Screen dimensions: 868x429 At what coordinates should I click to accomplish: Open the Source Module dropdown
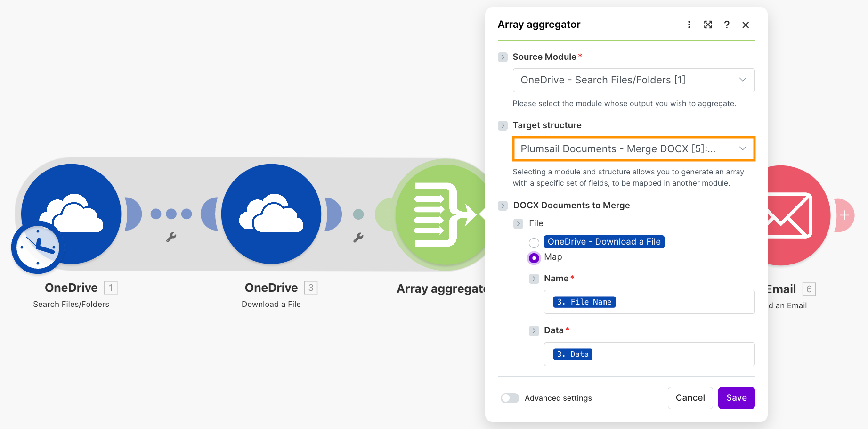(633, 80)
